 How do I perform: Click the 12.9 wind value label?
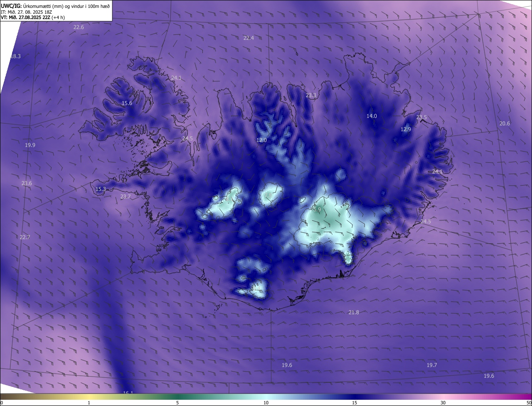[x=406, y=130]
